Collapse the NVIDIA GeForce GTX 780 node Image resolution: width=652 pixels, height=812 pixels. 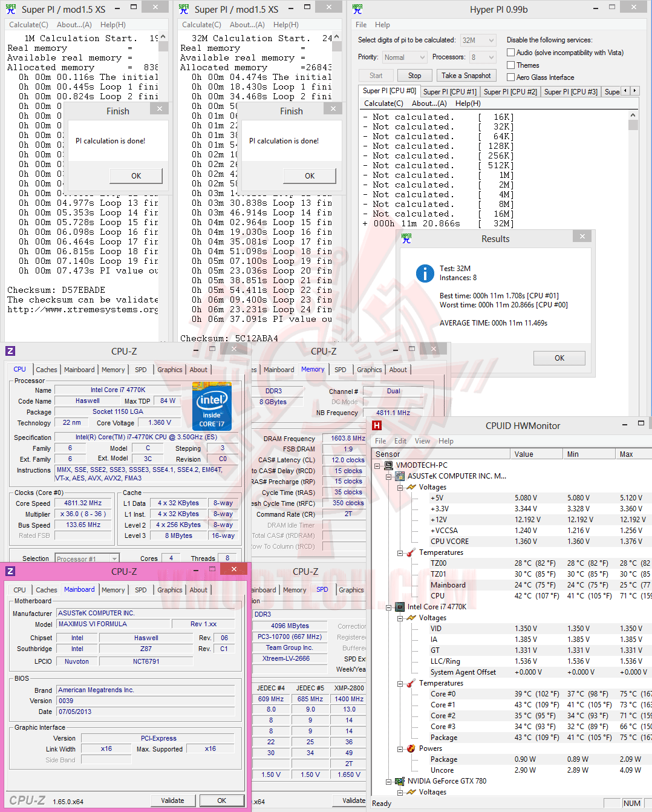pyautogui.click(x=389, y=782)
